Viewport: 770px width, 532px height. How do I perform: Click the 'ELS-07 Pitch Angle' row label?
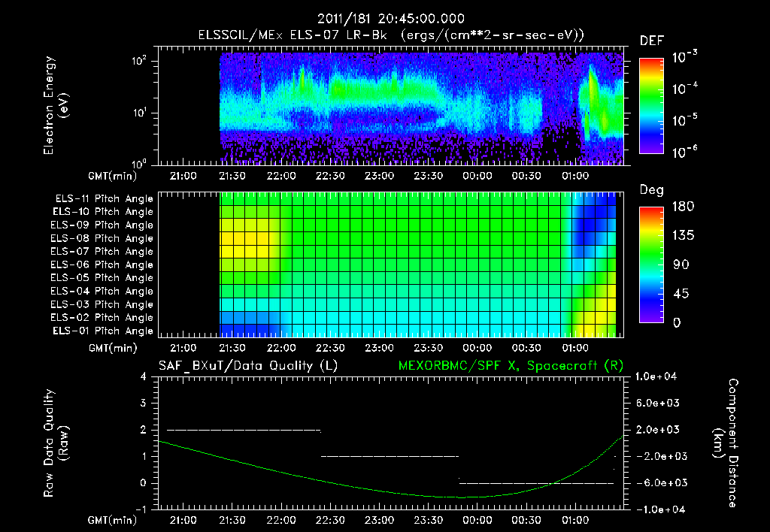point(102,251)
